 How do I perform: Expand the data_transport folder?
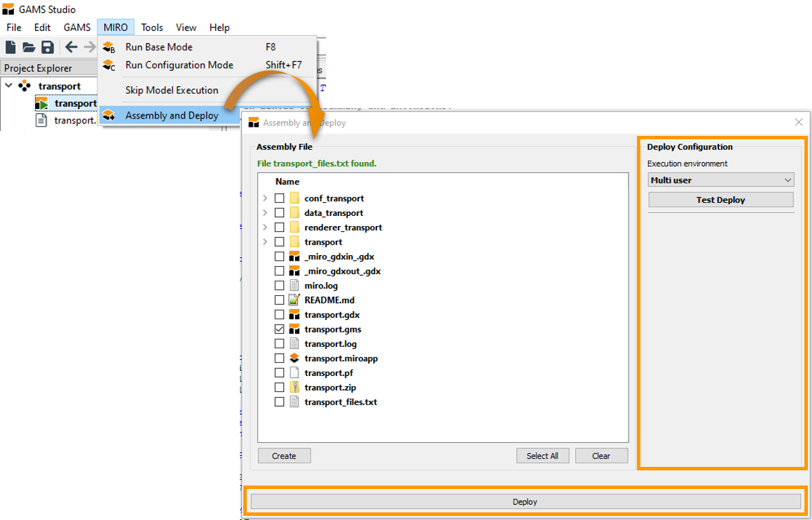265,213
